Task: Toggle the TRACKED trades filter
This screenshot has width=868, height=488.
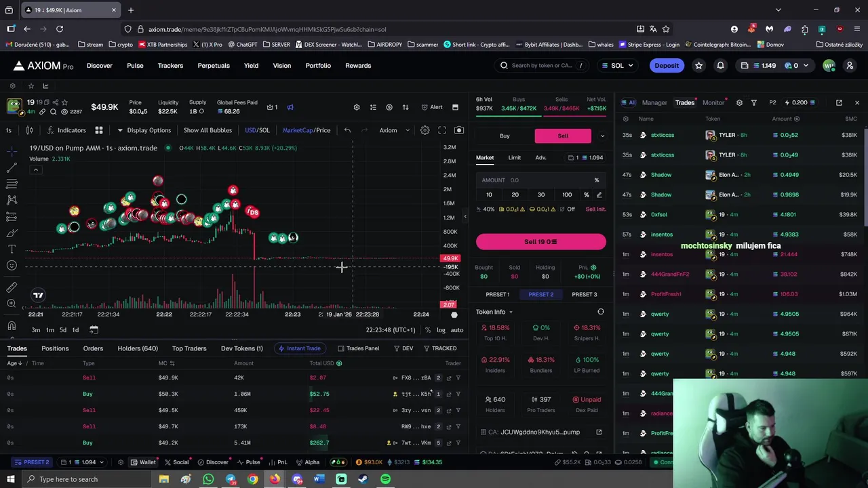Action: tap(439, 348)
